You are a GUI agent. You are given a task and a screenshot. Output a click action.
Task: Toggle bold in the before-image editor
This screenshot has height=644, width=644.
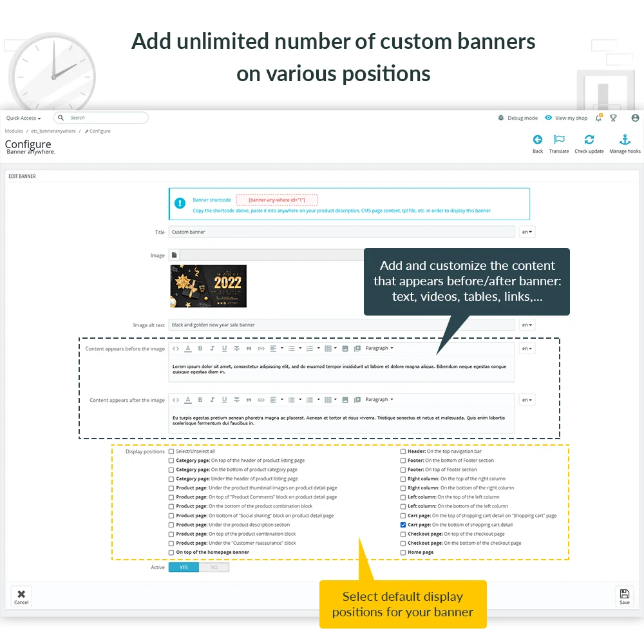(200, 348)
